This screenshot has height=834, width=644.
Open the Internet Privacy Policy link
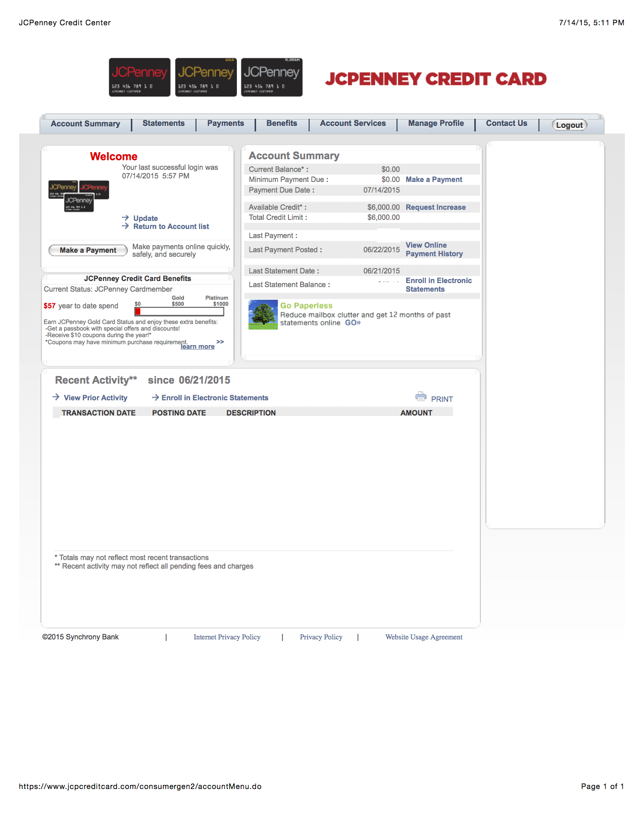[x=227, y=637]
